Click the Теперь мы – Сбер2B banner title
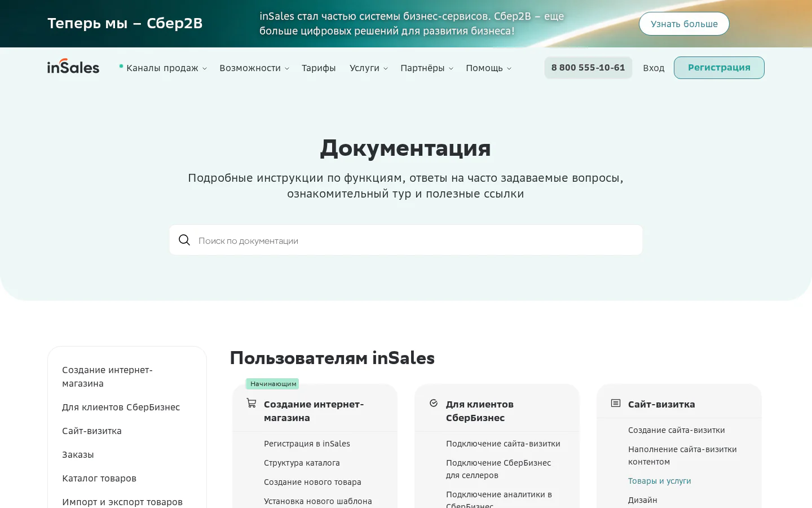812x508 pixels. pyautogui.click(x=125, y=23)
